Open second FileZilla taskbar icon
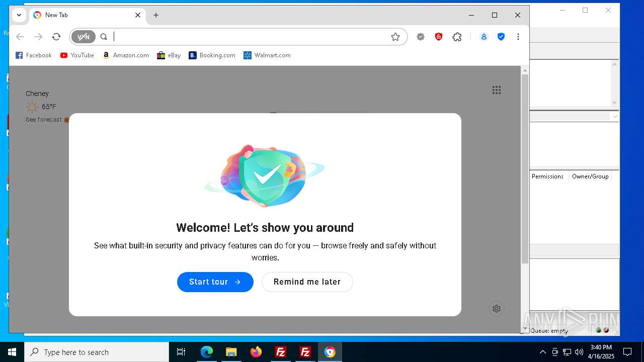This screenshot has height=362, width=644. (x=305, y=352)
